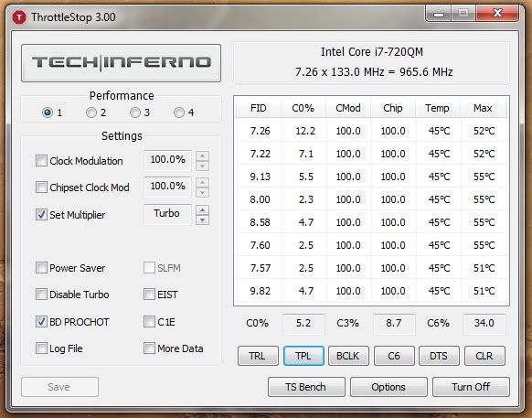Launch TS Bench

[x=306, y=387]
